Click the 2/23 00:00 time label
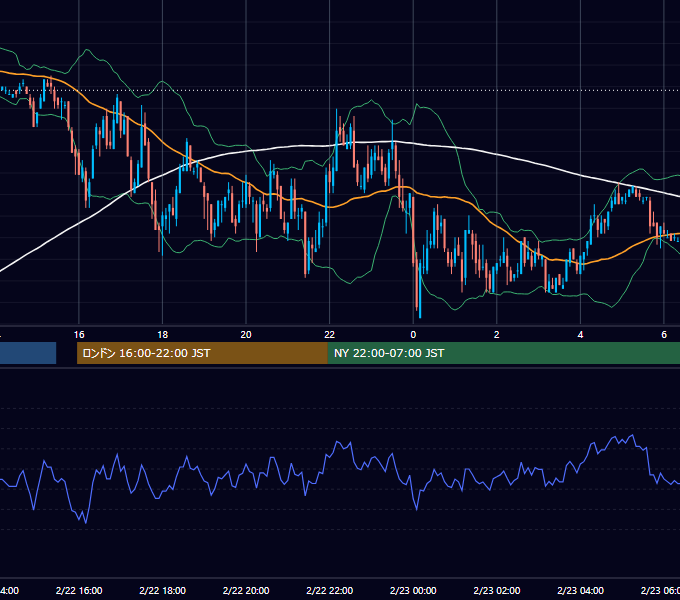 [413, 590]
